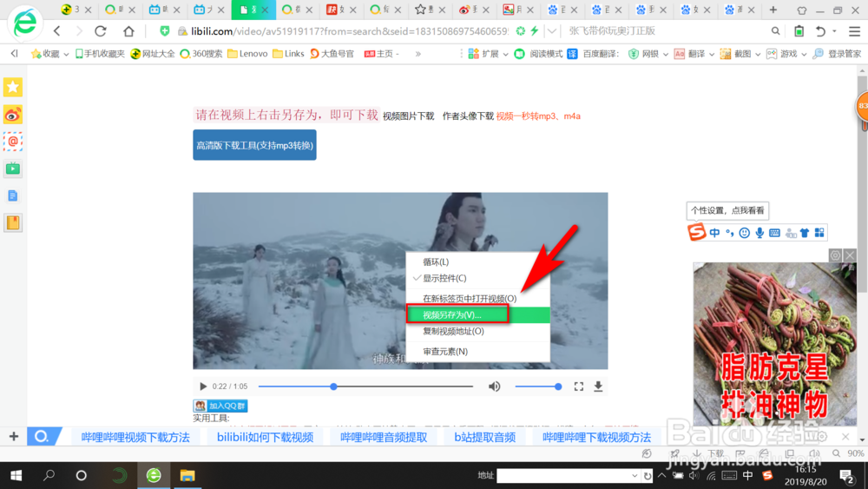Click the 加入QQ群 button
The height and width of the screenshot is (489, 868).
coord(220,406)
